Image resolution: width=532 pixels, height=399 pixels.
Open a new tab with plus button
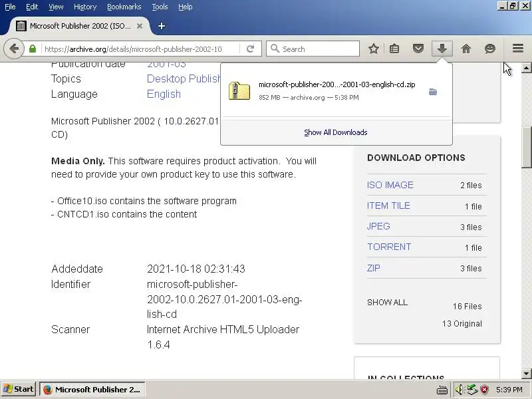(x=162, y=26)
